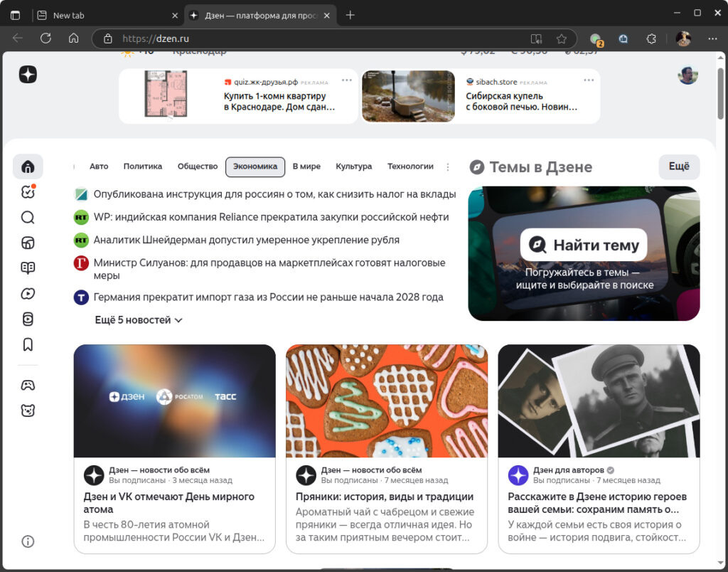This screenshot has height=572, width=728.
Task: Open news about Reliance и российской нефти
Action: tap(271, 217)
